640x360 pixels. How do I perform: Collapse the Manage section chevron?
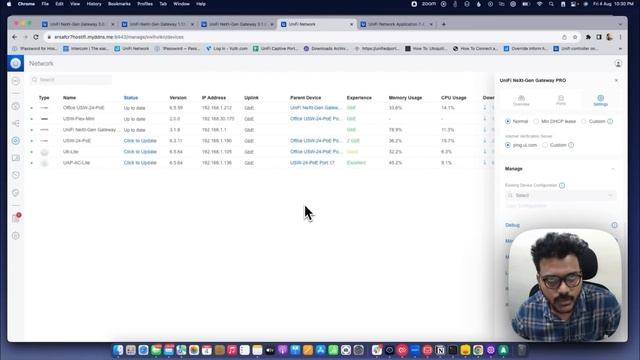pyautogui.click(x=613, y=169)
